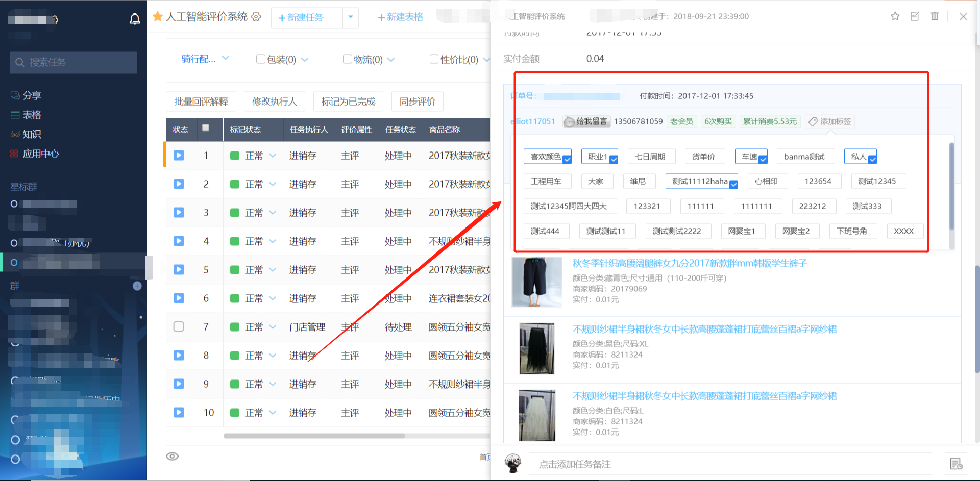980x481 pixels.
Task: Click the 批量回评解释 button
Action: click(201, 102)
